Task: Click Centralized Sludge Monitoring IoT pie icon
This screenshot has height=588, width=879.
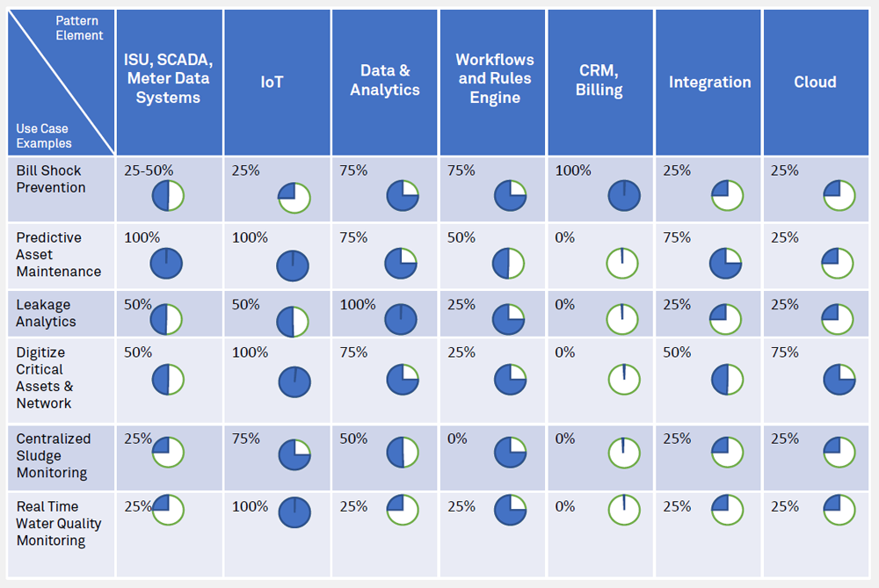Action: tap(294, 454)
